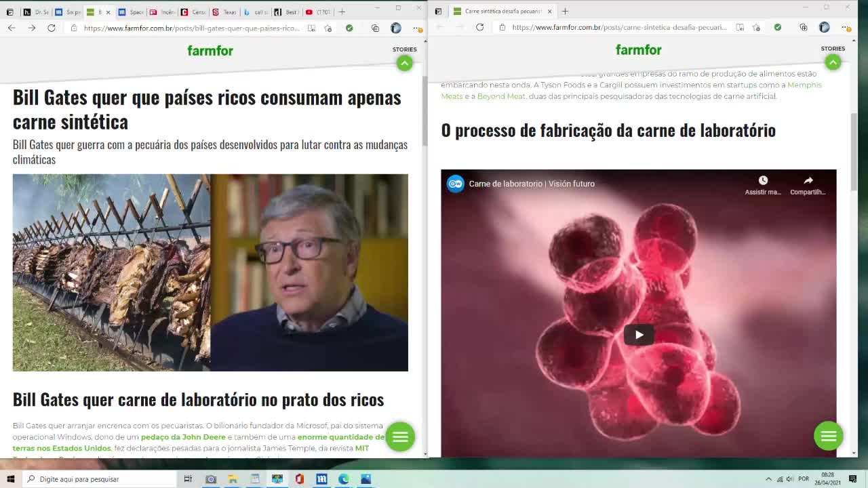Click green shield extension icon in left browser

pos(349,28)
